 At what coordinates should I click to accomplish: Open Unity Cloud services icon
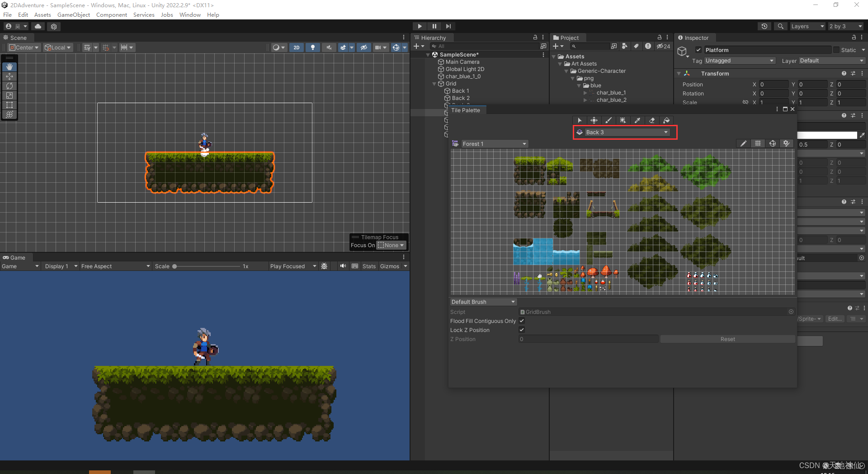pos(38,26)
